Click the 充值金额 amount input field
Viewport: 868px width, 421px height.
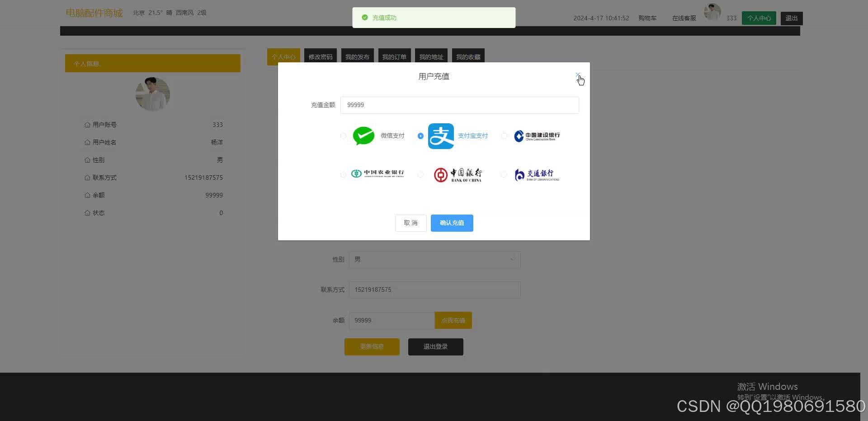459,105
